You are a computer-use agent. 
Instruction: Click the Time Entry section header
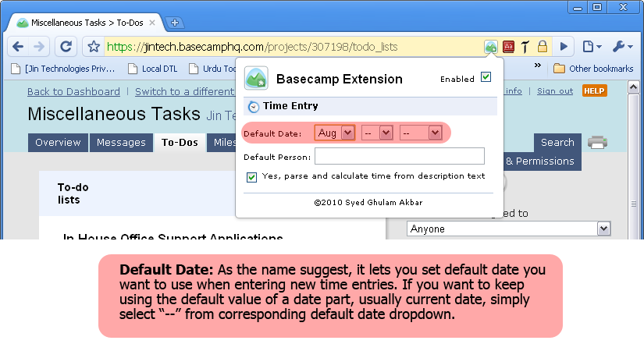[x=370, y=106]
